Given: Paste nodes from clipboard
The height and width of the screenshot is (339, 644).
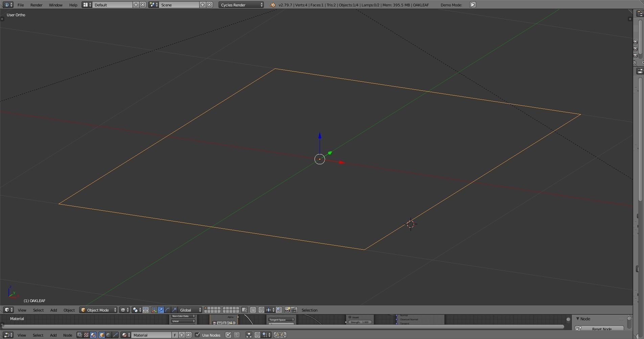Looking at the screenshot, I should [x=283, y=335].
